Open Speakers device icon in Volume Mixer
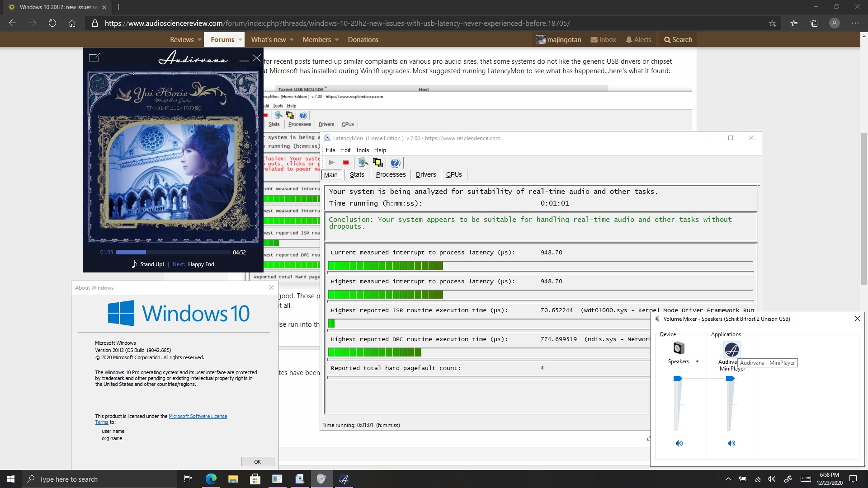The width and height of the screenshot is (868, 488). click(x=679, y=348)
